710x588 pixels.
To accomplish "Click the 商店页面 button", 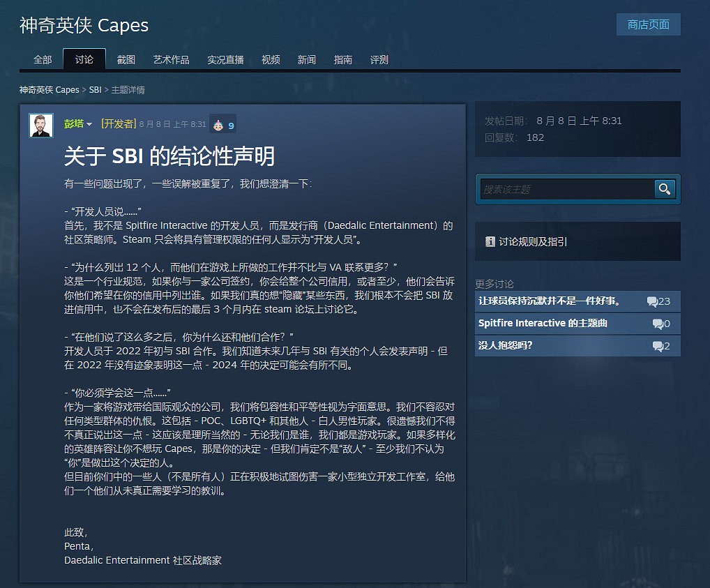I will click(x=648, y=24).
